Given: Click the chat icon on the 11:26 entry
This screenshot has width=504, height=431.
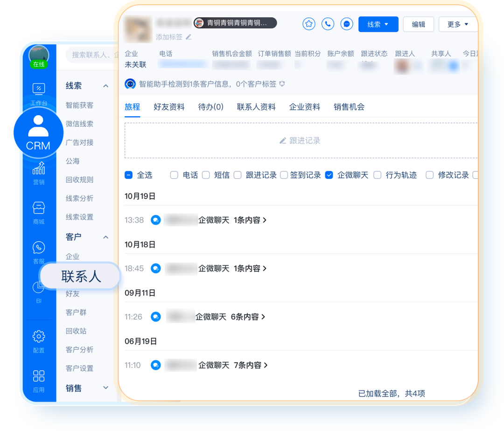Looking at the screenshot, I should coord(155,317).
